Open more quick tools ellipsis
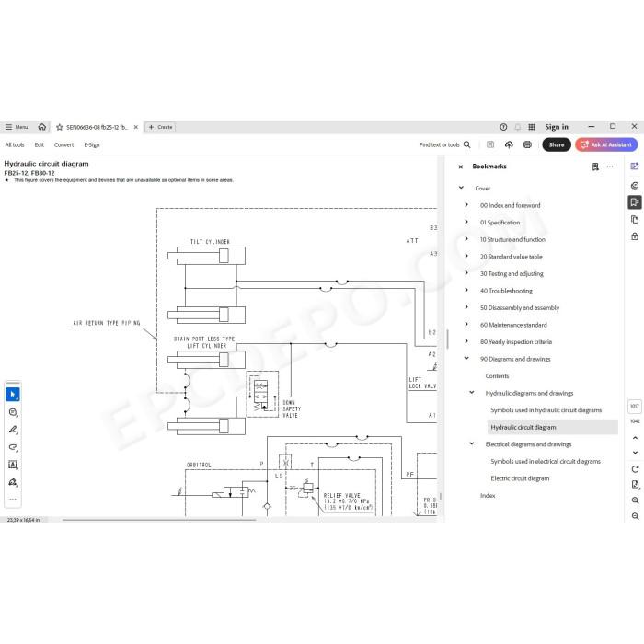644x644 pixels. 13,499
